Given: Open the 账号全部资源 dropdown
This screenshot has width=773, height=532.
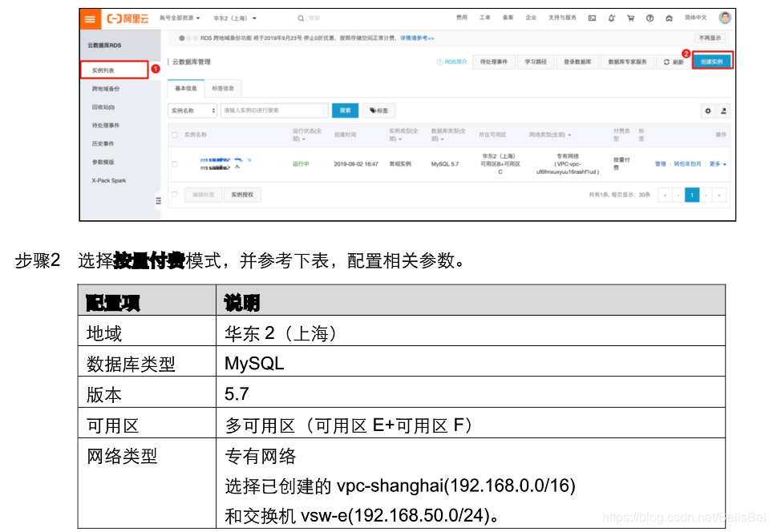Looking at the screenshot, I should click(180, 18).
